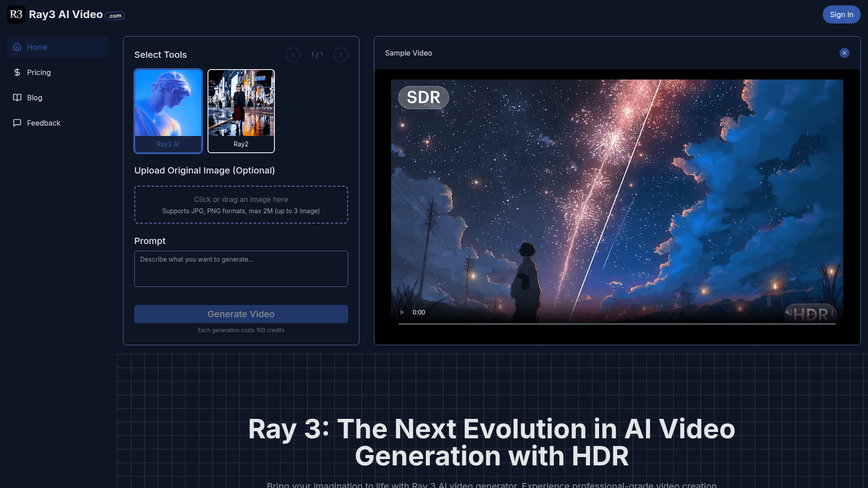868x488 pixels.
Task: Unmute the sample video audio
Action: [789, 312]
